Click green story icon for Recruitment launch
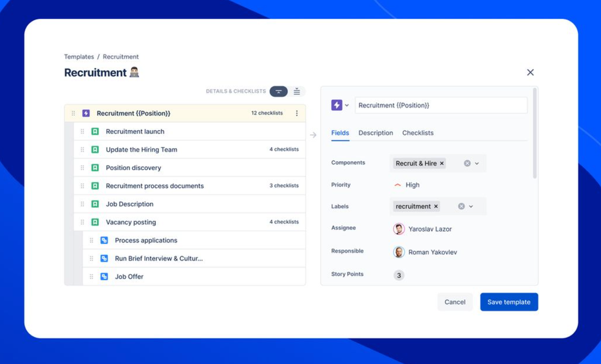Image resolution: width=601 pixels, height=364 pixels. (95, 131)
